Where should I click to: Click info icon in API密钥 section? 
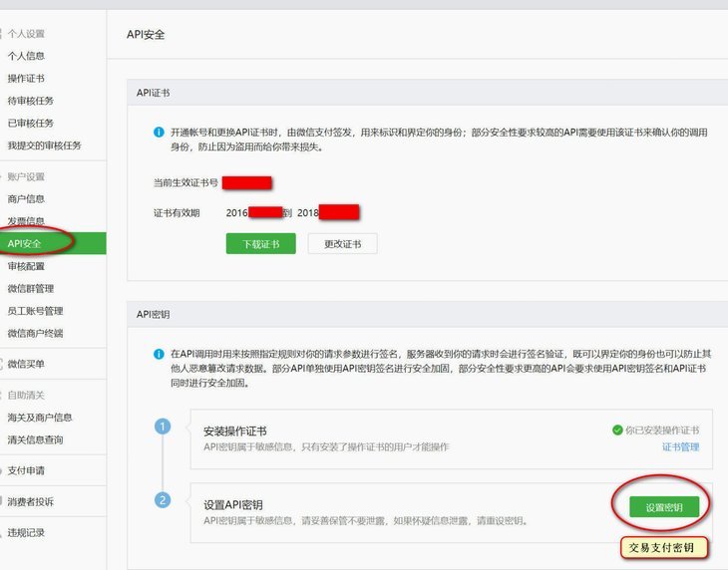coord(159,354)
